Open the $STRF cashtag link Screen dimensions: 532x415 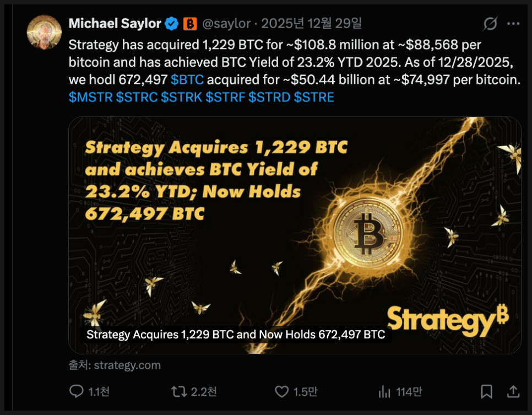(x=225, y=98)
